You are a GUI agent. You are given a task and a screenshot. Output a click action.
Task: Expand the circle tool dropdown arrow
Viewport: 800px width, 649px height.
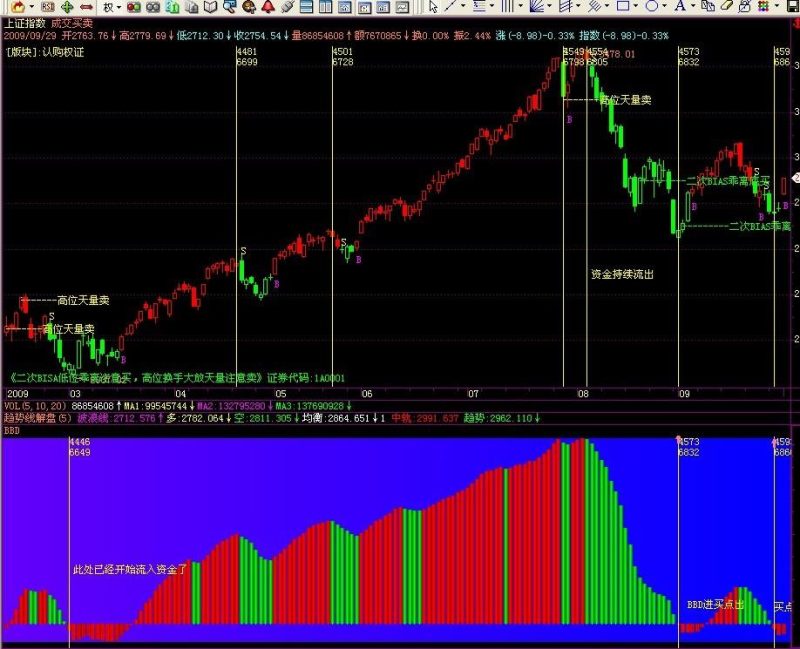[665, 7]
